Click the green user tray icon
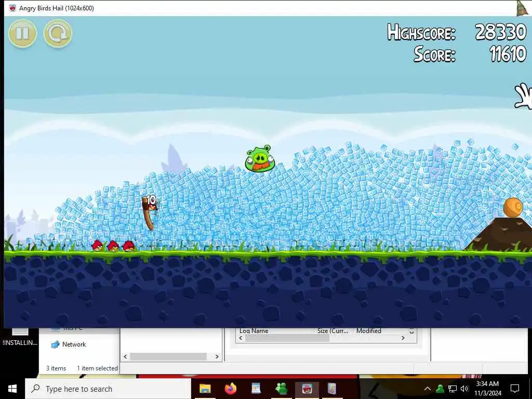Image resolution: width=532 pixels, height=399 pixels. [440, 389]
